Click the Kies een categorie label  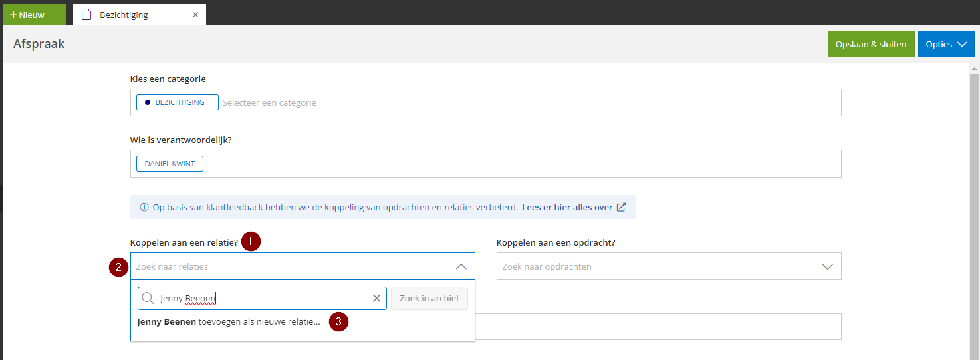168,79
